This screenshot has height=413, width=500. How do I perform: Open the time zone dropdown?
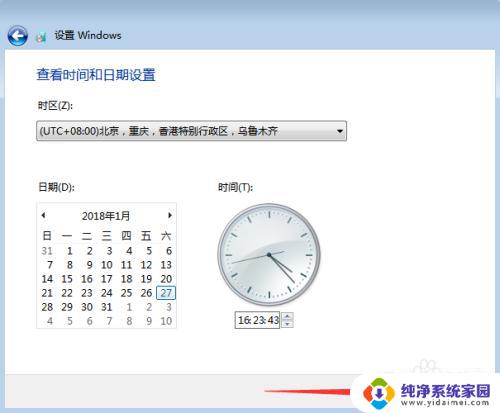pos(191,131)
